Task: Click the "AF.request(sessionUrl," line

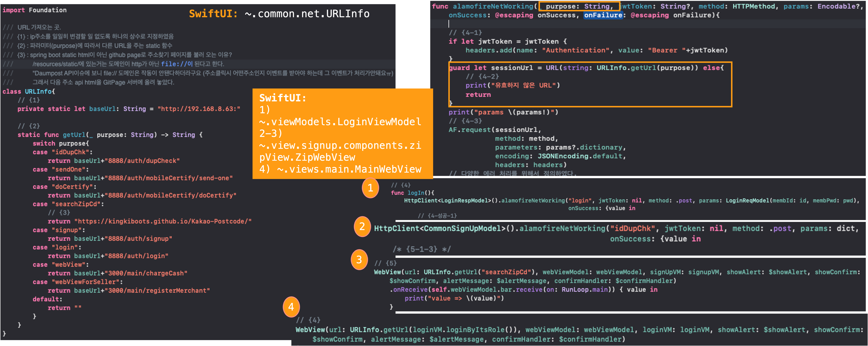Action: point(495,130)
